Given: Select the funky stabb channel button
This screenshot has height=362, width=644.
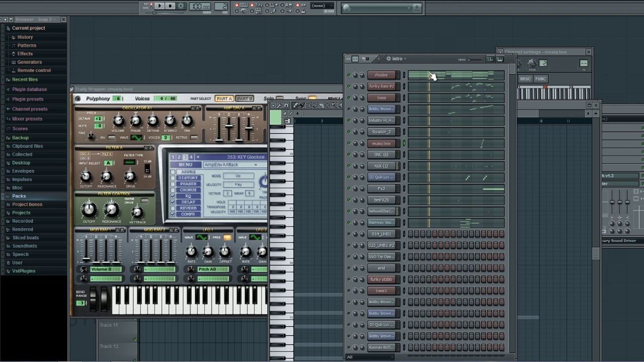Looking at the screenshot, I should (381, 280).
